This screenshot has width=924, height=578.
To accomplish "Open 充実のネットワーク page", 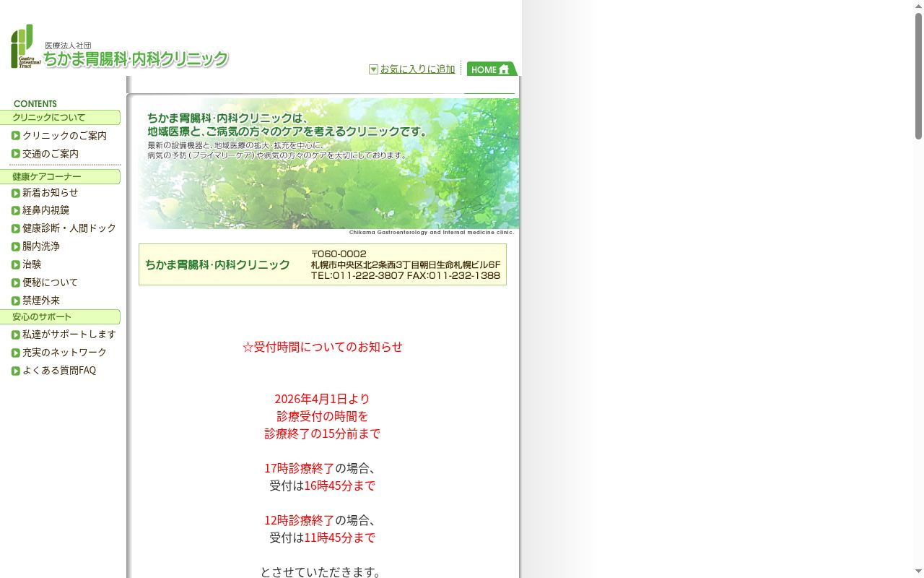I will [65, 352].
